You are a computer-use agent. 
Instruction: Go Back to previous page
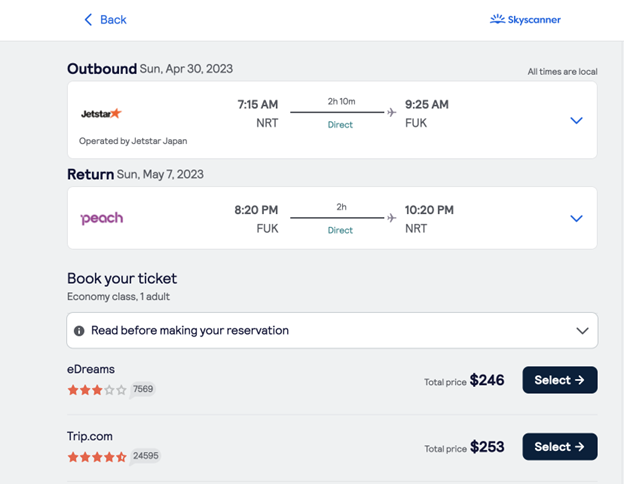(105, 20)
